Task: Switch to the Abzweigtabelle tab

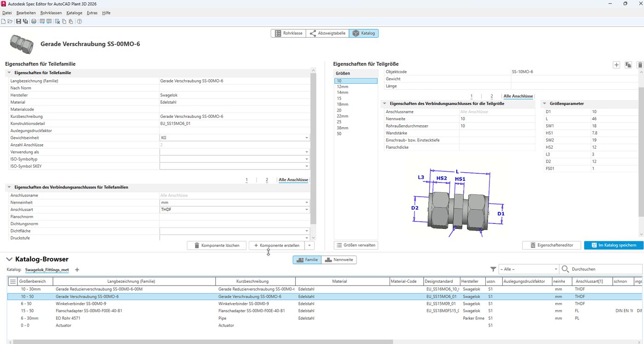Action: pyautogui.click(x=328, y=33)
